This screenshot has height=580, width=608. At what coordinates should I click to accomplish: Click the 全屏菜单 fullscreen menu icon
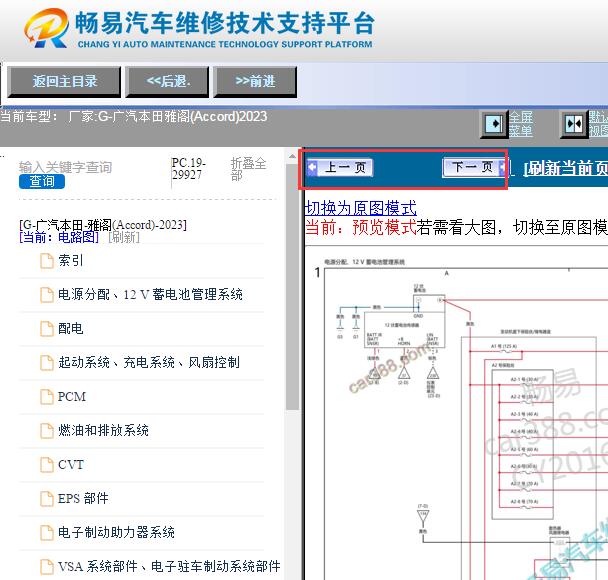coord(494,124)
